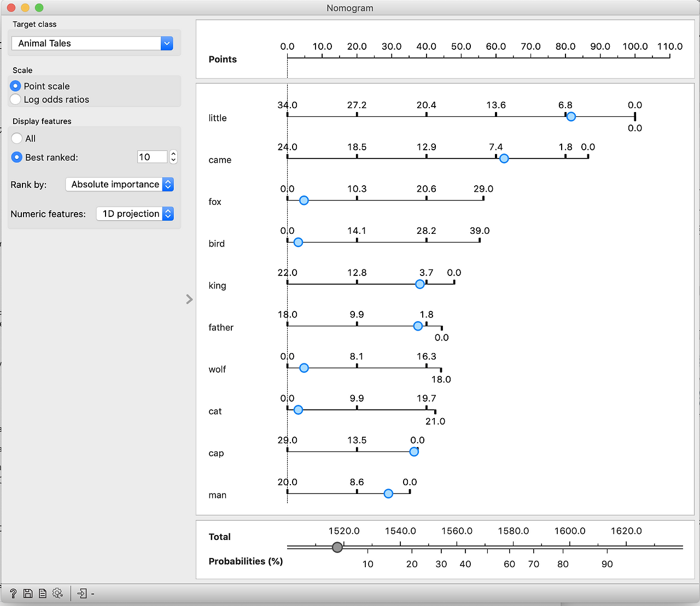700x606 pixels.
Task: Click the 'king' feature label
Action: 217,286
